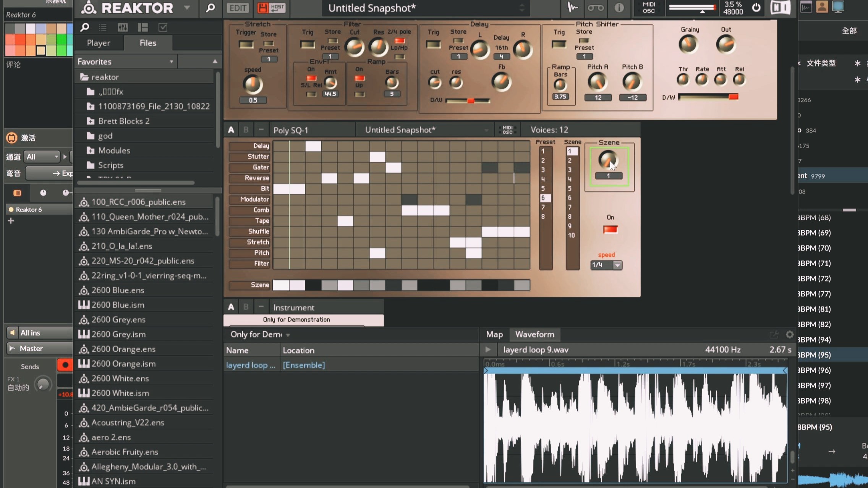The image size is (868, 488).
Task: Toggle the sequencer On red button
Action: pos(610,229)
